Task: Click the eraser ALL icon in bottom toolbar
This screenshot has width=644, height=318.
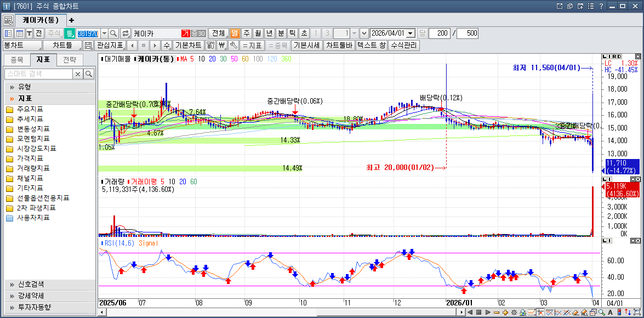Action: (584, 312)
